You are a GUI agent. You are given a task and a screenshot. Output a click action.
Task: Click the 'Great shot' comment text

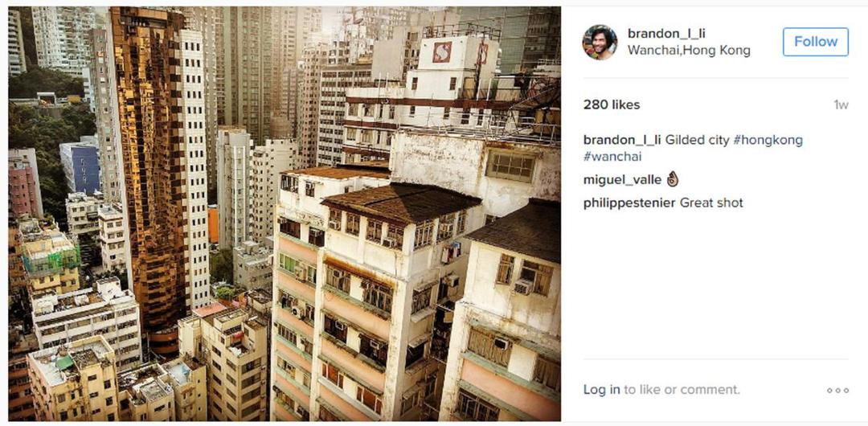(x=711, y=203)
